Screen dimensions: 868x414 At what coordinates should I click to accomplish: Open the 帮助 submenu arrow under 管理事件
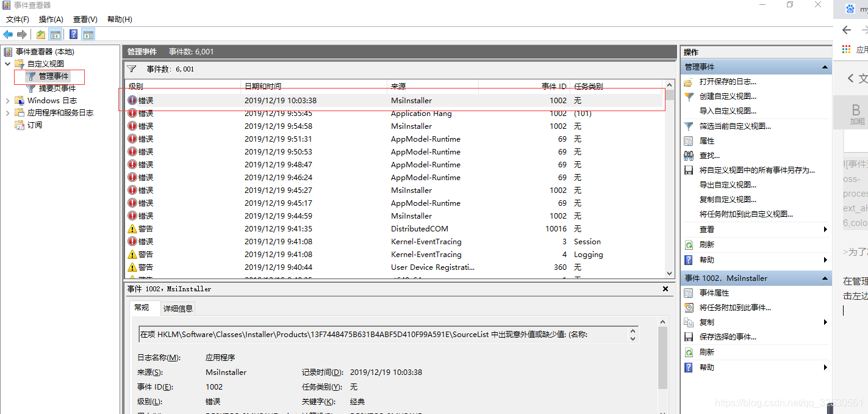pos(825,260)
